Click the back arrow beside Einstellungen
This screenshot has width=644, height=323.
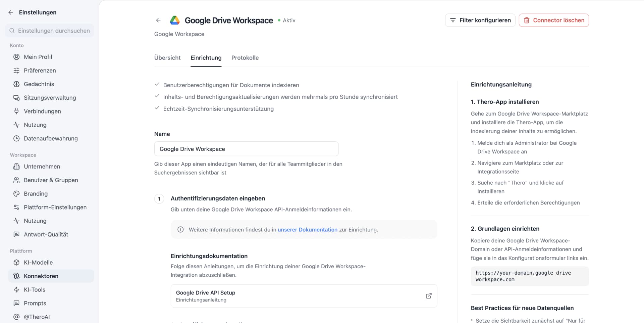(11, 12)
